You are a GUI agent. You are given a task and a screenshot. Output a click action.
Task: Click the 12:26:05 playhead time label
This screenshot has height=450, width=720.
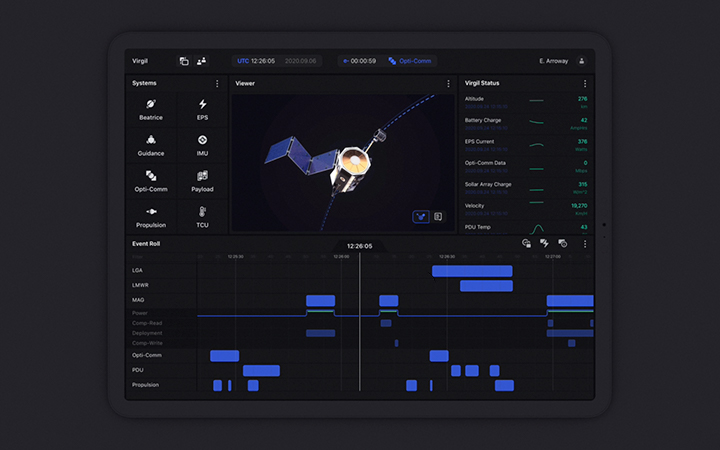click(x=360, y=246)
